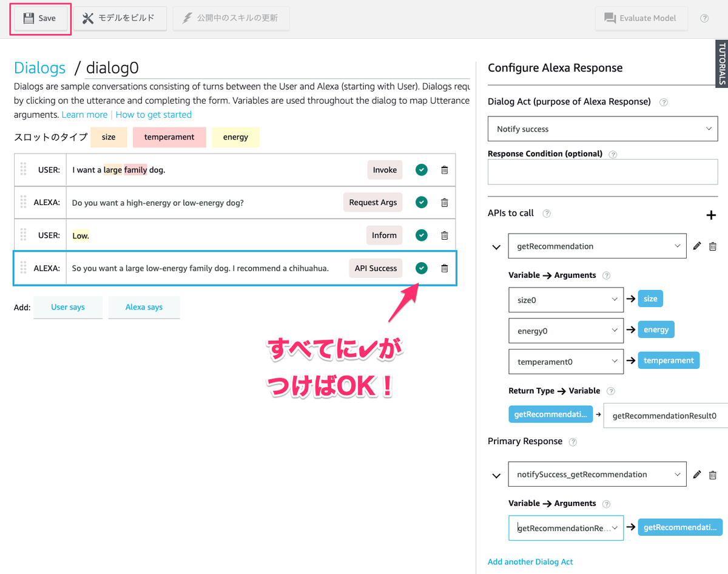Grab drag handle of 'I want a large family dog' row
The height and width of the screenshot is (574, 728).
coord(24,169)
